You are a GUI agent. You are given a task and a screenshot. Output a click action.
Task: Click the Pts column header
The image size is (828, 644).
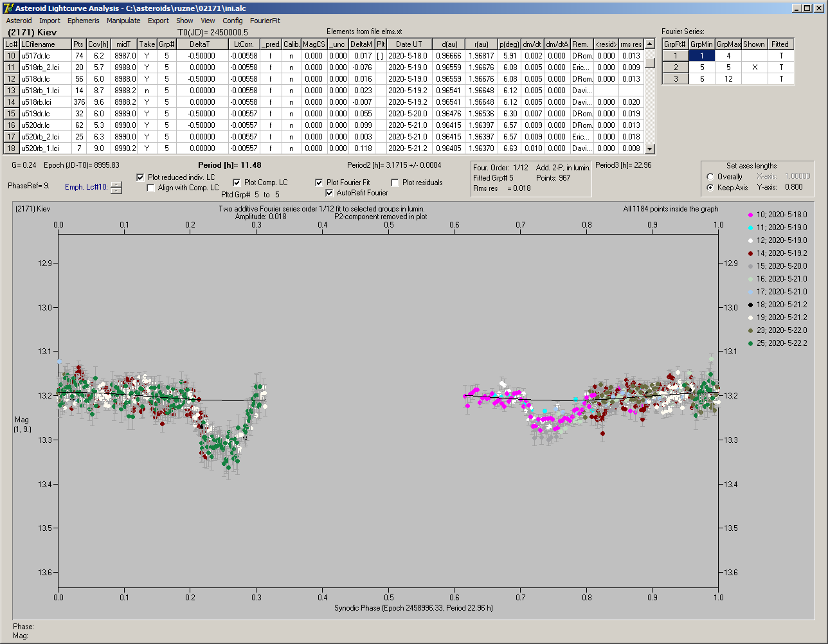(78, 44)
